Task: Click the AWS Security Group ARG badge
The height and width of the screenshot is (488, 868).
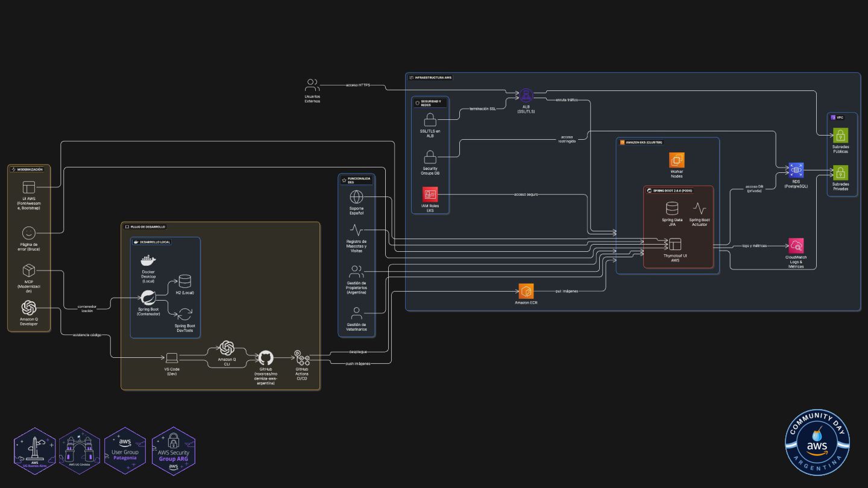Action: tap(173, 451)
